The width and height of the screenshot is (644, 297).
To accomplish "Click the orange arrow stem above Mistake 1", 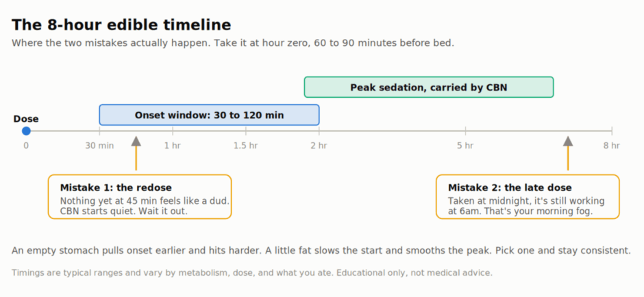I will pos(136,158).
